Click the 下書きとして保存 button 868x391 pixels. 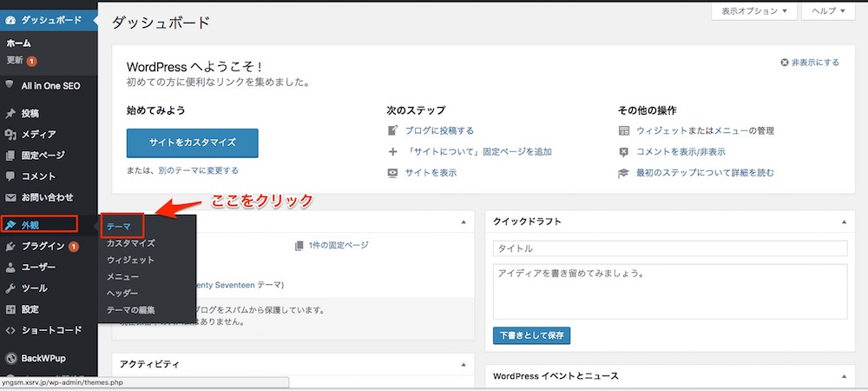click(531, 335)
